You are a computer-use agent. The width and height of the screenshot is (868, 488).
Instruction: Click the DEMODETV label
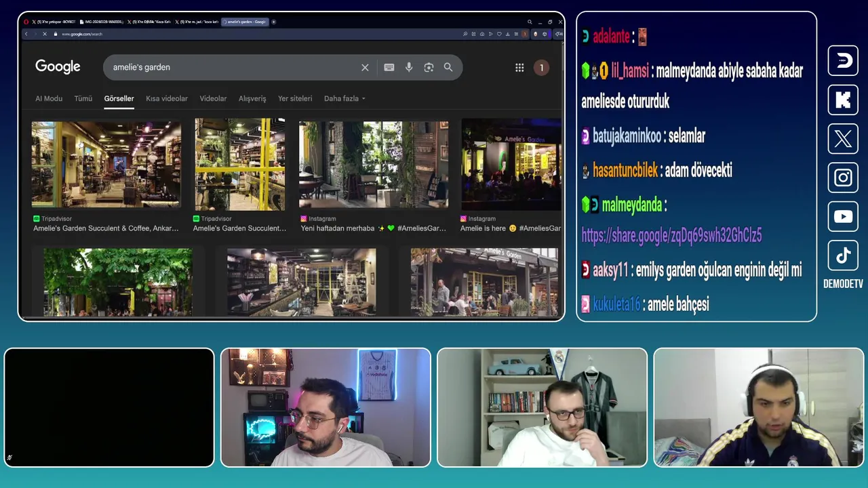coord(843,284)
